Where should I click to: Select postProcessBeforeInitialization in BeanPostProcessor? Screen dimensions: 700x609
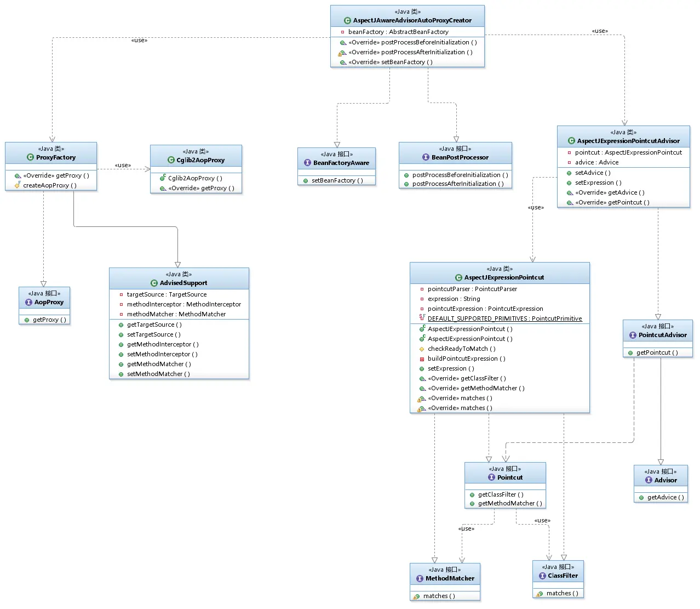click(x=460, y=175)
